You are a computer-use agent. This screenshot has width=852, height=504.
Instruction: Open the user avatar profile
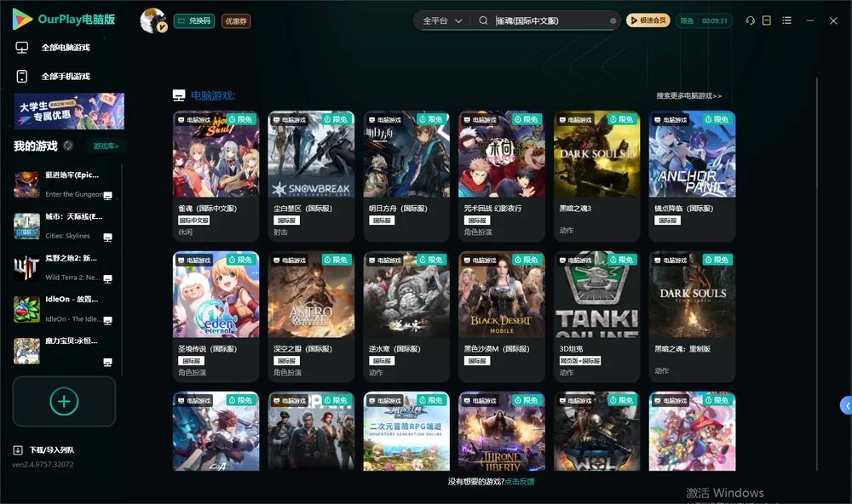click(153, 20)
